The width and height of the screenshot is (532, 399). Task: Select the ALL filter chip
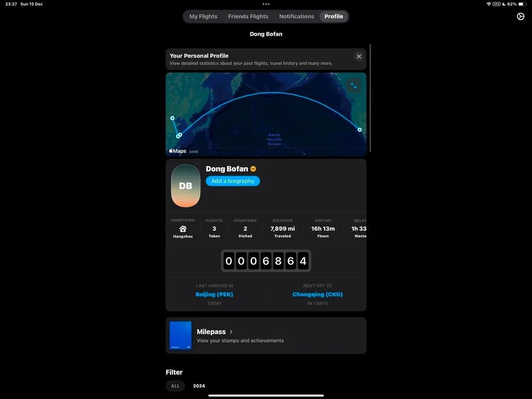point(175,386)
